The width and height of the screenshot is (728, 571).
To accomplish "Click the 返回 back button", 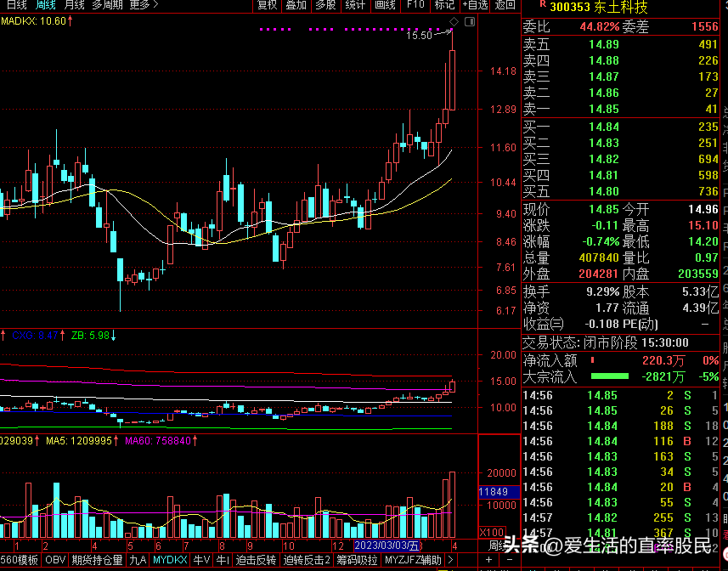I will click(x=505, y=5).
